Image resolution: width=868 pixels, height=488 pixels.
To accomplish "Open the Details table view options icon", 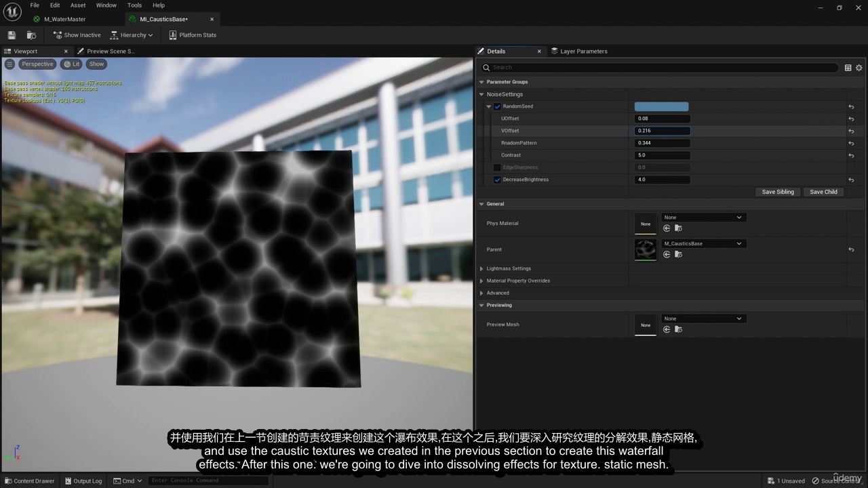I will 848,68.
